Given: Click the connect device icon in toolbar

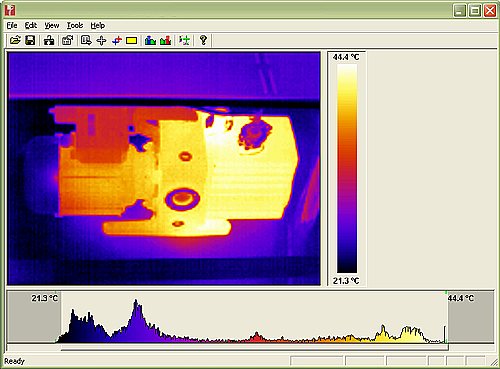Looking at the screenshot, I should pos(49,41).
